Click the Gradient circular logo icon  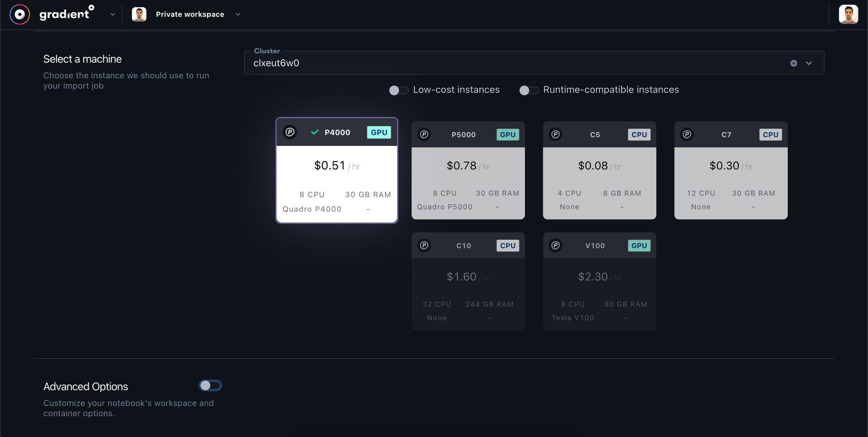pyautogui.click(x=20, y=14)
